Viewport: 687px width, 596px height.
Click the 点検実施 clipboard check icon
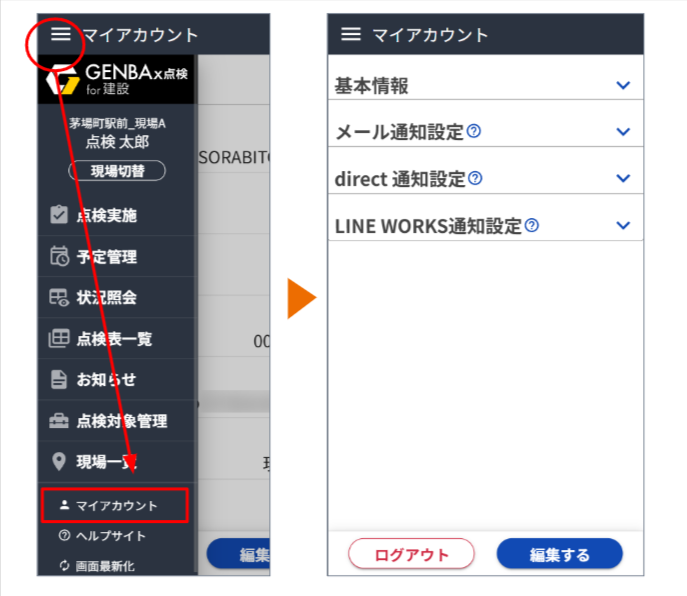pyautogui.click(x=59, y=215)
